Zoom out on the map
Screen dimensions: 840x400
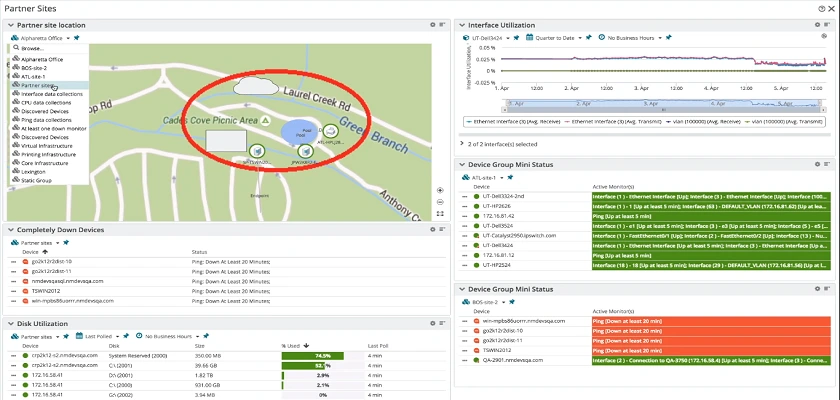pos(440,202)
